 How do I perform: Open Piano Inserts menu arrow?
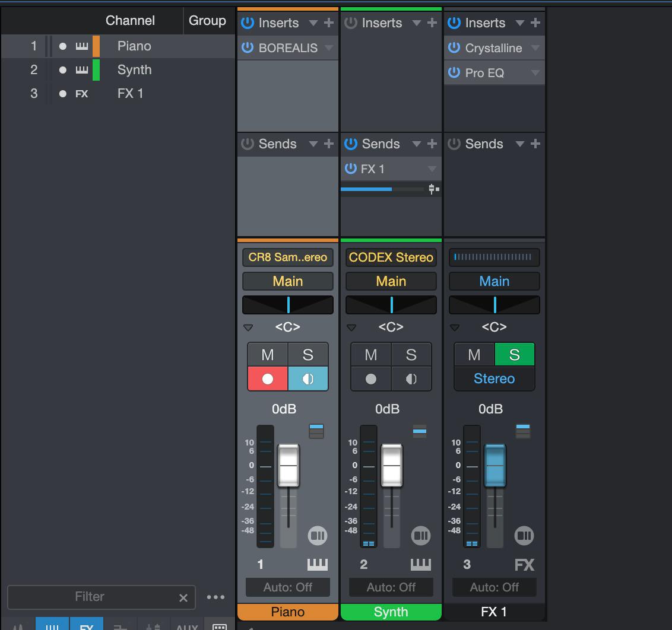(313, 23)
